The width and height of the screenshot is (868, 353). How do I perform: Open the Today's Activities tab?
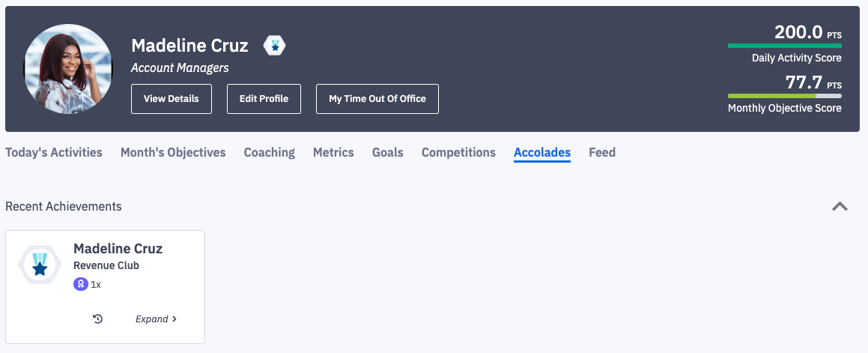click(x=54, y=152)
